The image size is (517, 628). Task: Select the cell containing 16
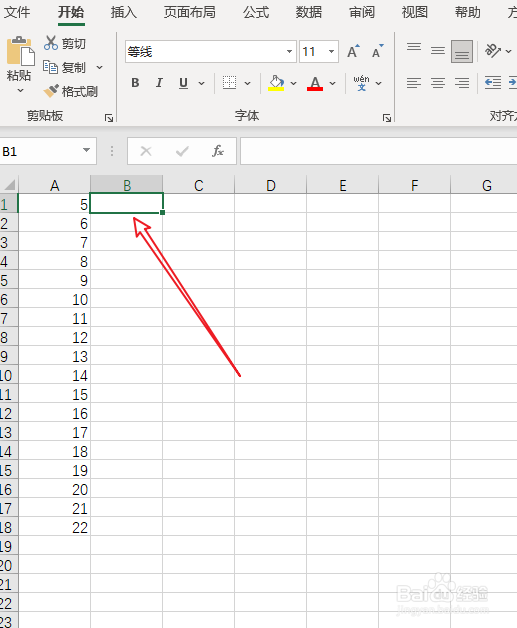click(54, 413)
